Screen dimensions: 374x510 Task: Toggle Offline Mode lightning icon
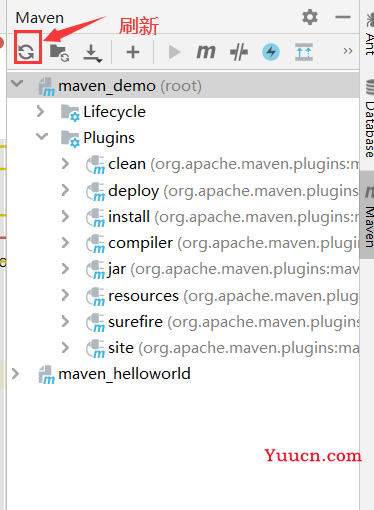(271, 52)
